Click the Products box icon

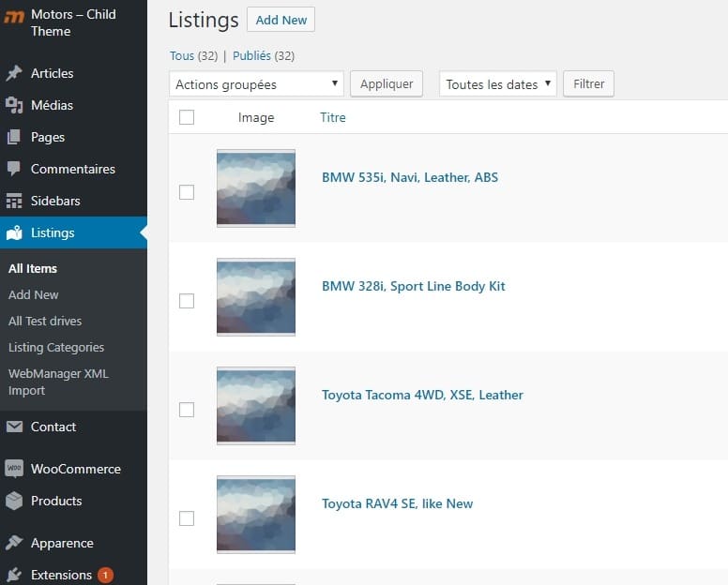[14, 501]
